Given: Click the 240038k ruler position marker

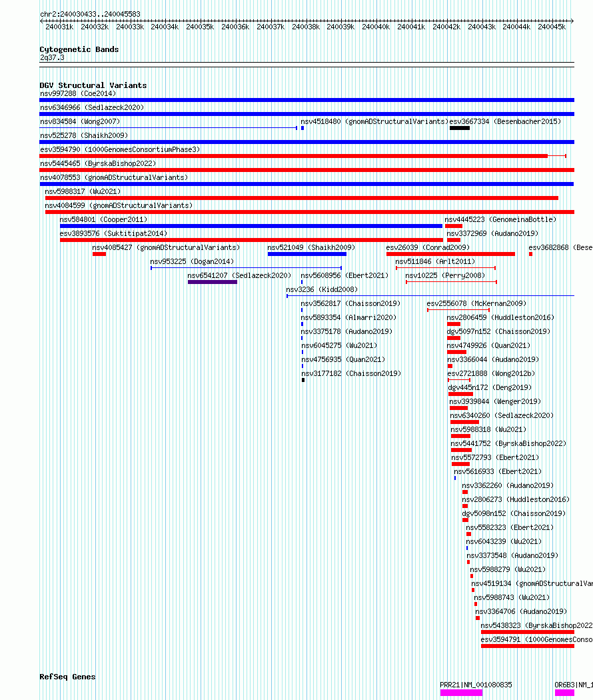Looking at the screenshot, I should (306, 27).
